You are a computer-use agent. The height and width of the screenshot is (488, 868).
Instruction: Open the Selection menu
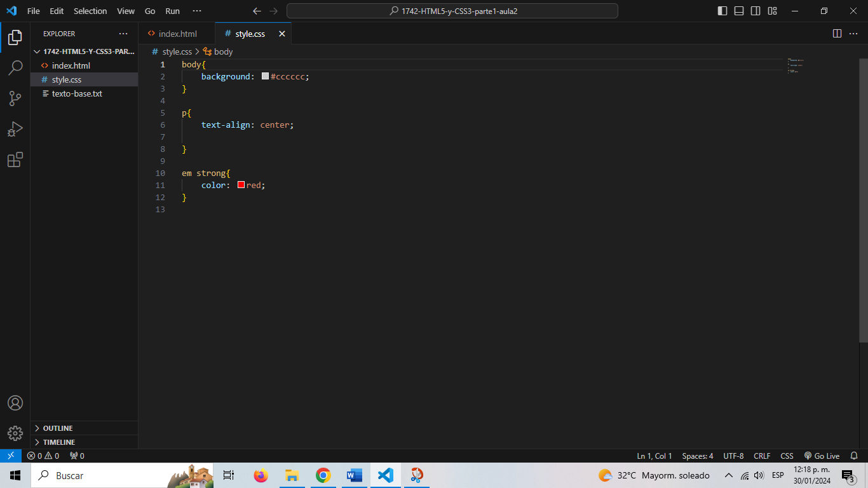pyautogui.click(x=90, y=11)
